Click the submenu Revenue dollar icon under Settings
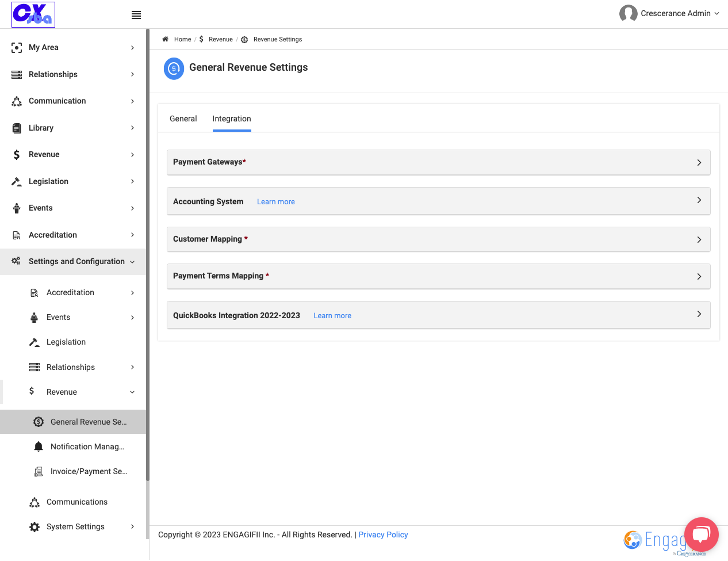The image size is (728, 561). 32,391
